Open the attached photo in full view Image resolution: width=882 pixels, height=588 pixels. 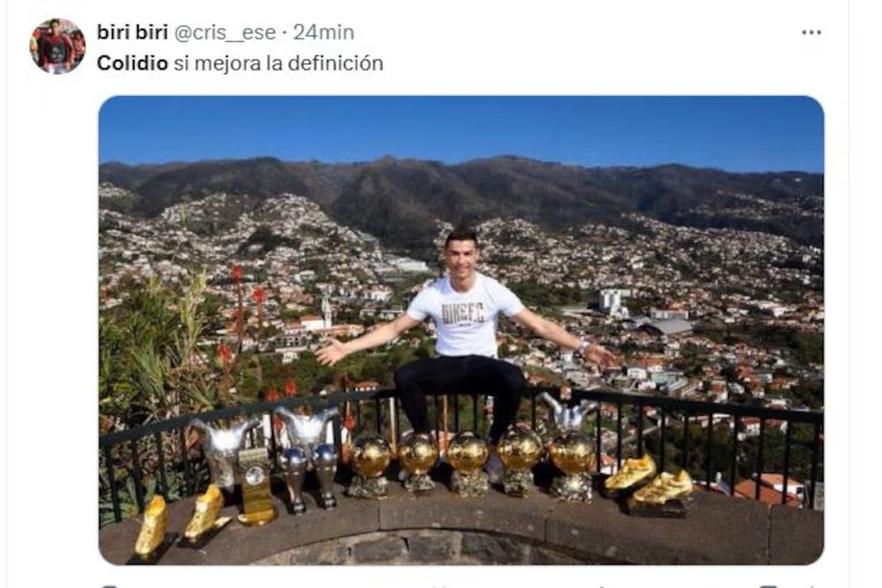click(x=461, y=330)
